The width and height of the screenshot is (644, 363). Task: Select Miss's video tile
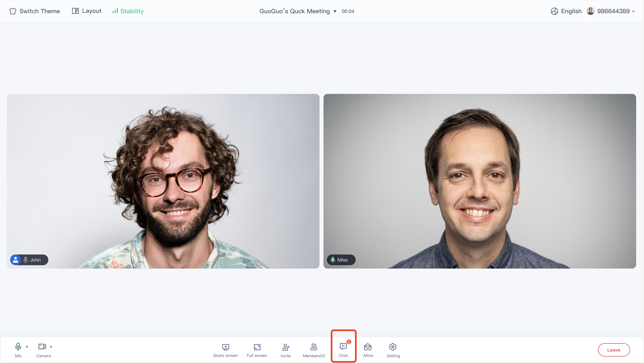479,181
